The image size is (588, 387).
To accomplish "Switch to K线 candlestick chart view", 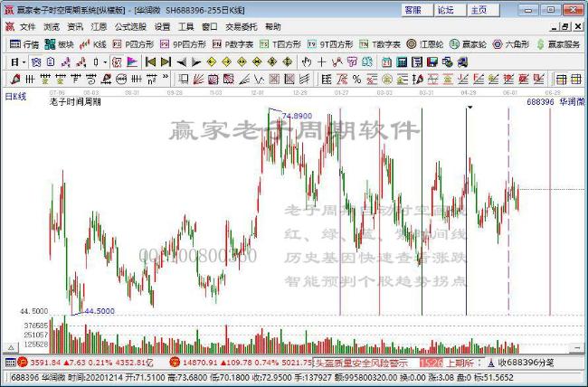I will (93, 44).
